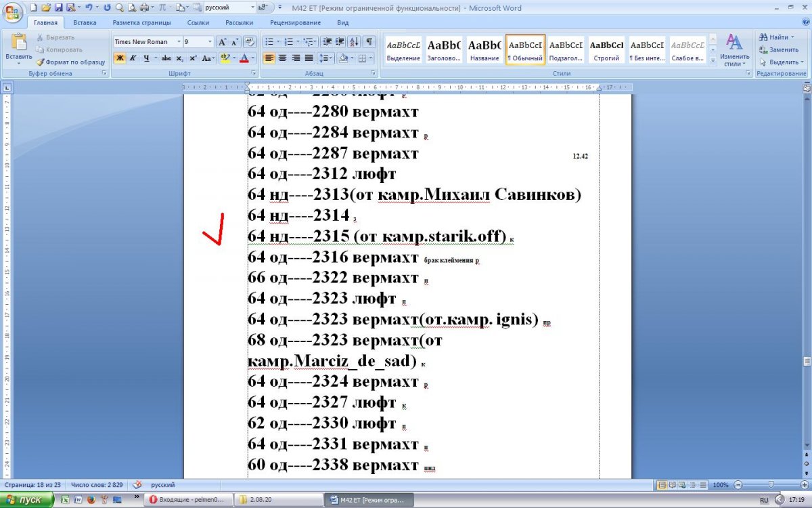The height and width of the screenshot is (508, 812).
Task: Open the Рецензирование ribbon tab
Action: pyautogui.click(x=295, y=22)
